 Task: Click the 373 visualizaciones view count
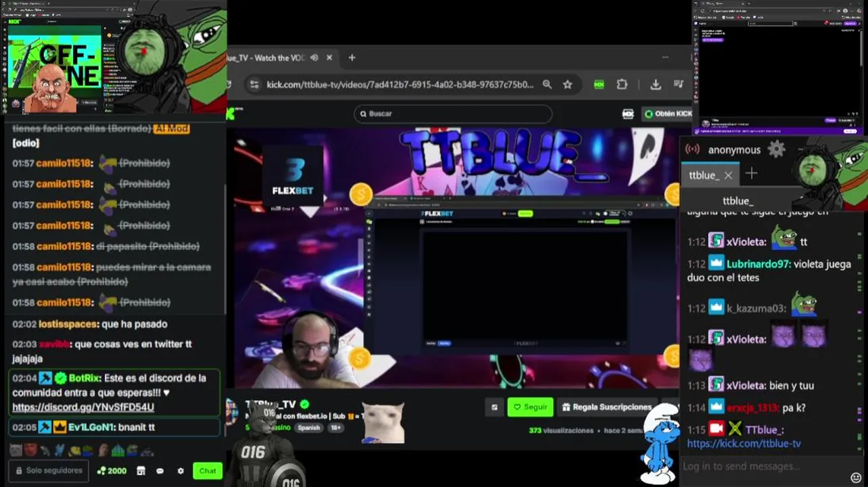point(561,430)
